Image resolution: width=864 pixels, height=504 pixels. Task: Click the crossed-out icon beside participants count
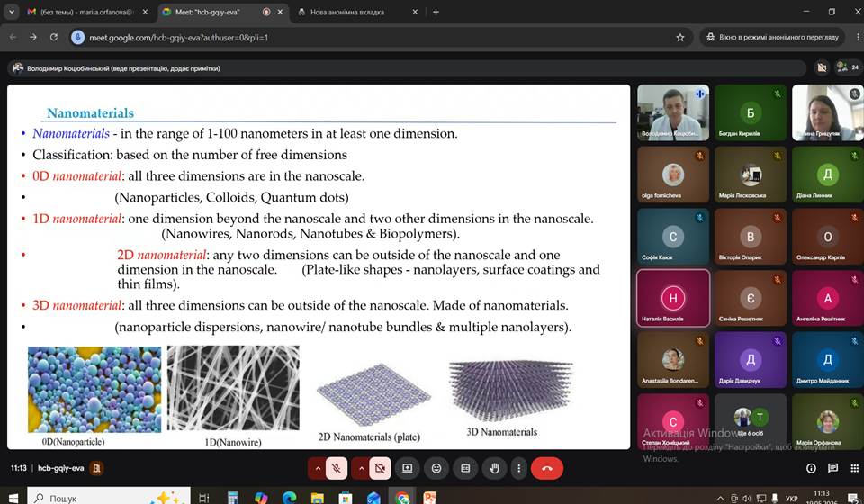[822, 67]
